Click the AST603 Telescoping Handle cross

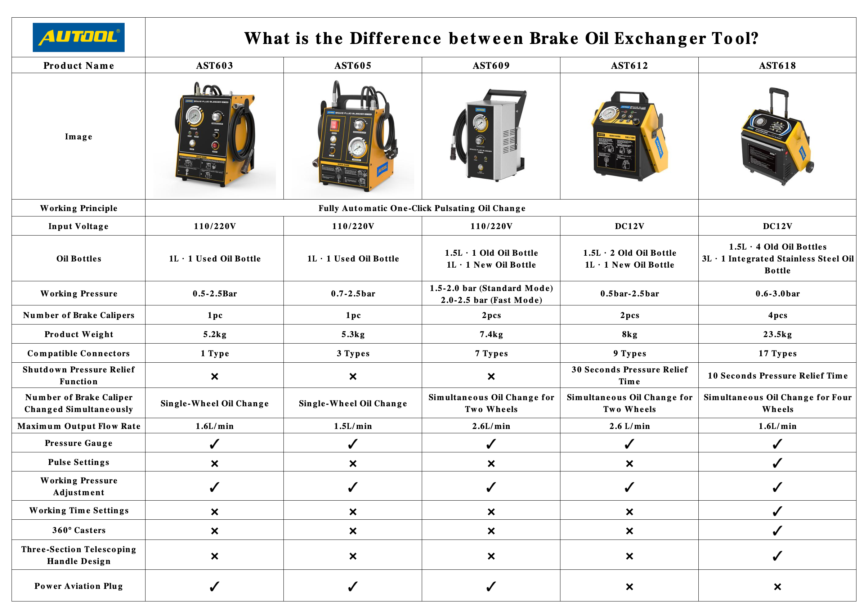(x=214, y=556)
